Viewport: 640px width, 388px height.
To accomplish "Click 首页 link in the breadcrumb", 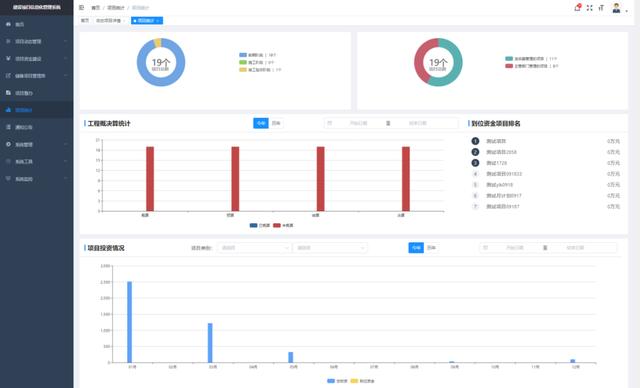I will click(95, 8).
